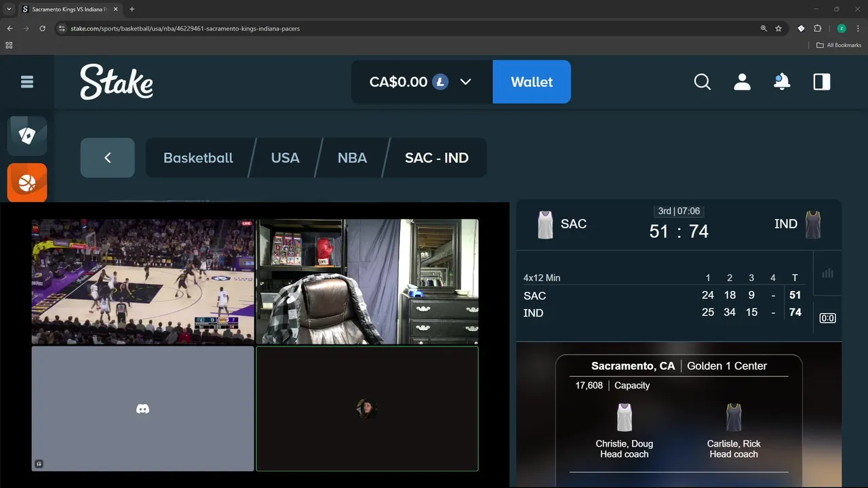Screen dimensions: 868x488
Task: Click the 3rd | 07:06 game clock
Action: click(679, 211)
